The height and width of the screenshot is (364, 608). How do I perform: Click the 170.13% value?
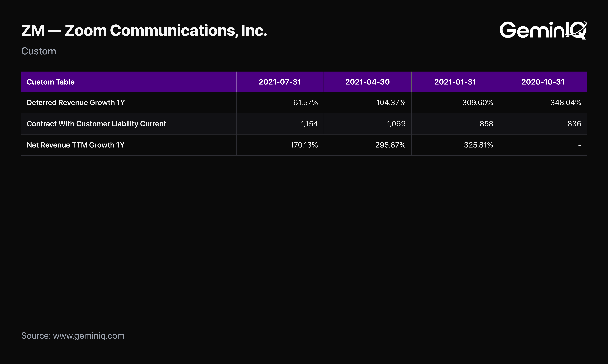click(304, 145)
